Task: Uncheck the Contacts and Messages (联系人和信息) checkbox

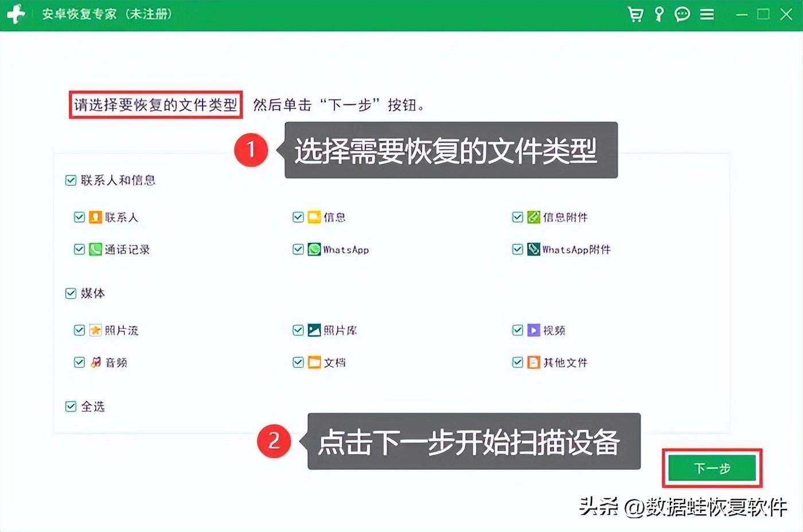Action: (71, 181)
